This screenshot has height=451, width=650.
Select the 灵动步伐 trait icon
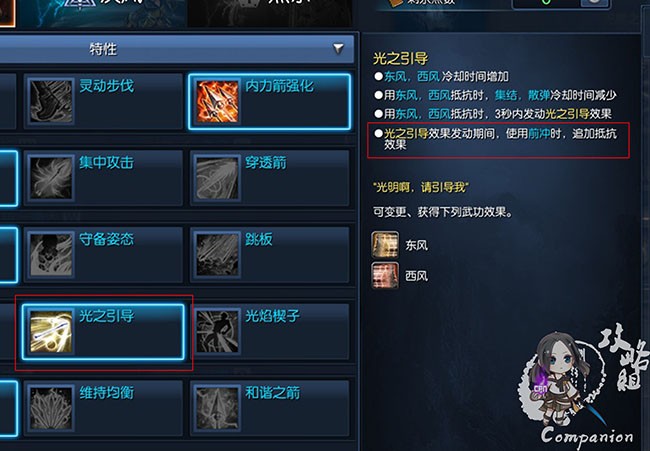(x=51, y=102)
